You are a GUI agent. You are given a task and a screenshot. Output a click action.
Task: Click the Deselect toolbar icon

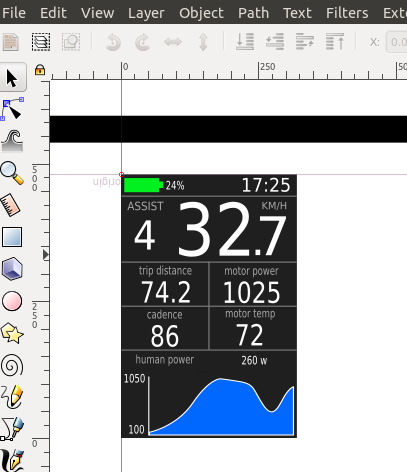(71, 42)
